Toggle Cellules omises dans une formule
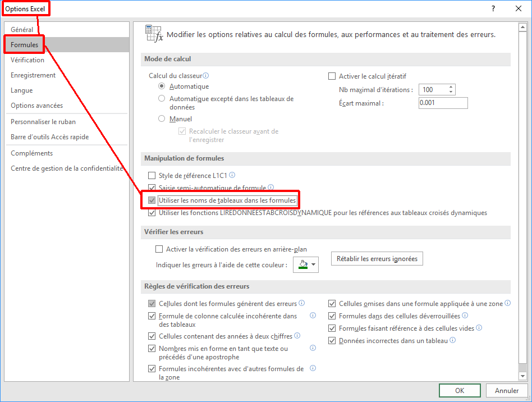The image size is (532, 402). tap(332, 304)
